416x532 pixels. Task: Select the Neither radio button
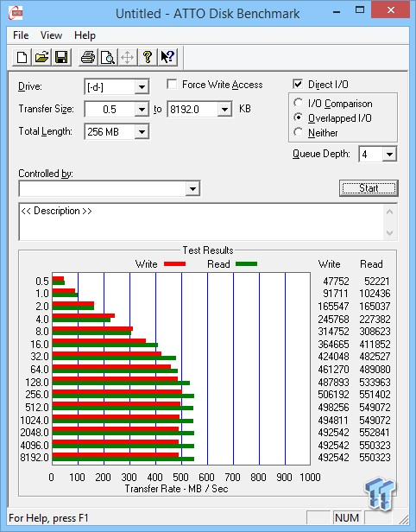tap(298, 132)
